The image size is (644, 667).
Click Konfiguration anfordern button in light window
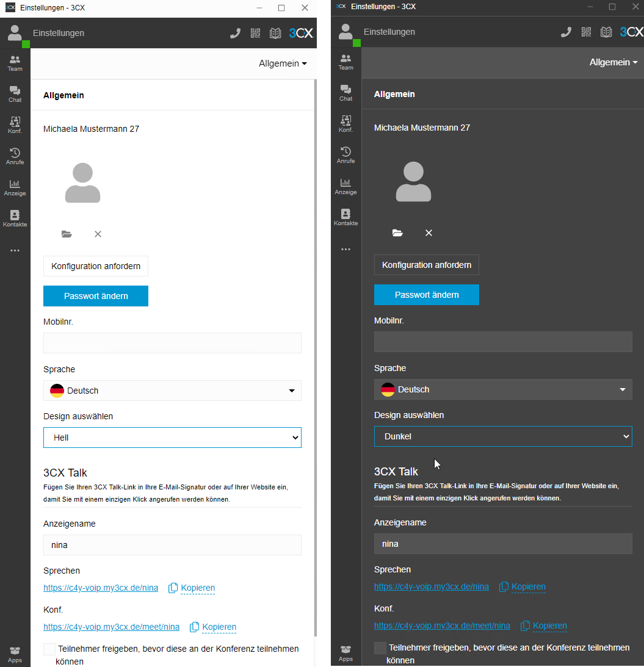[96, 266]
